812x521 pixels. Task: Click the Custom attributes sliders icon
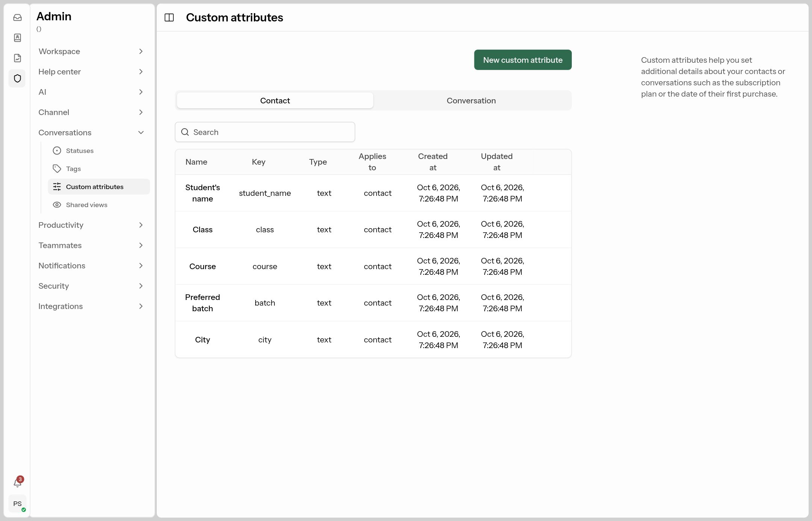pos(57,187)
